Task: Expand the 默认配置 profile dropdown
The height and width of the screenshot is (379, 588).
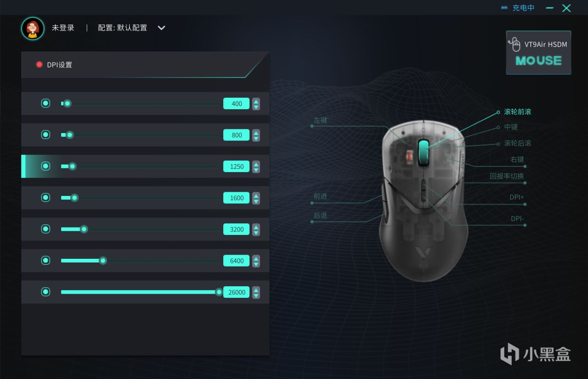Action: [161, 28]
